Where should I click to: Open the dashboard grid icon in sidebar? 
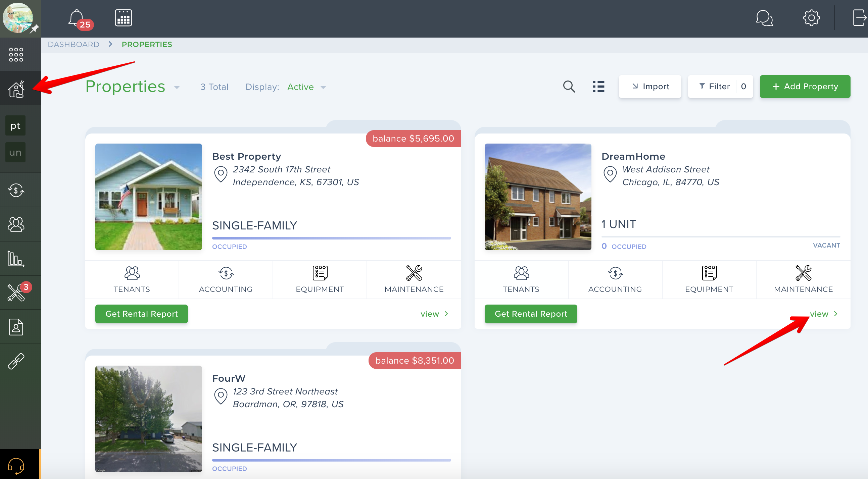pos(16,55)
